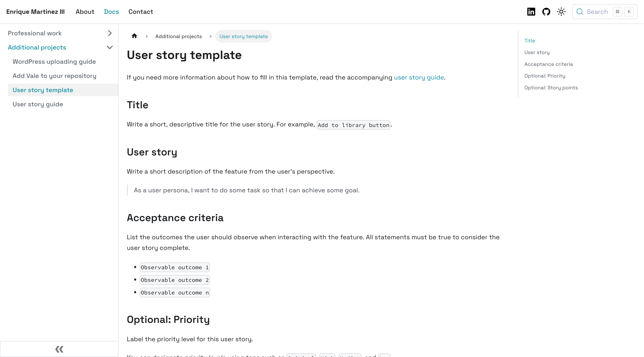644x357 pixels.
Task: Click the Enrique Martinez III site title
Action: tap(36, 12)
